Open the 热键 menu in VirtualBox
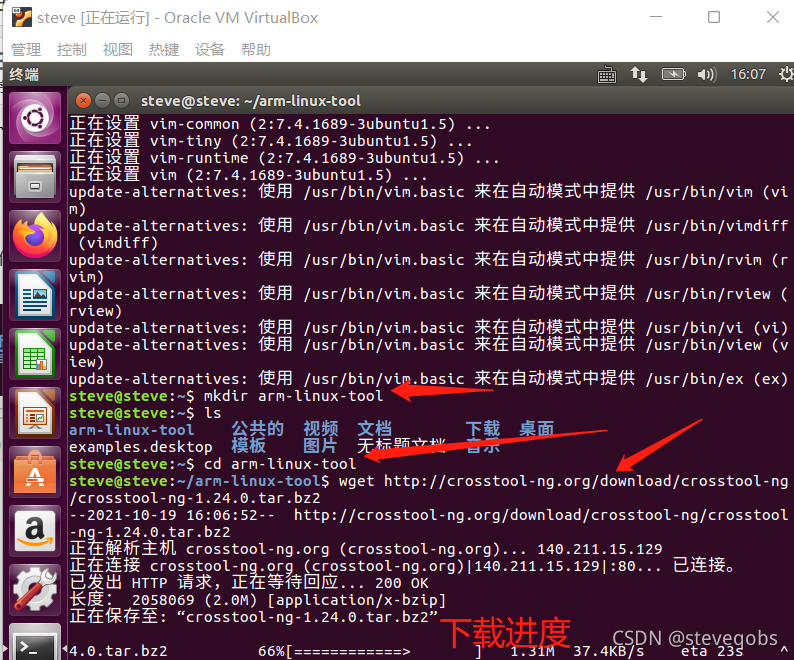Image resolution: width=794 pixels, height=660 pixels. pos(164,50)
